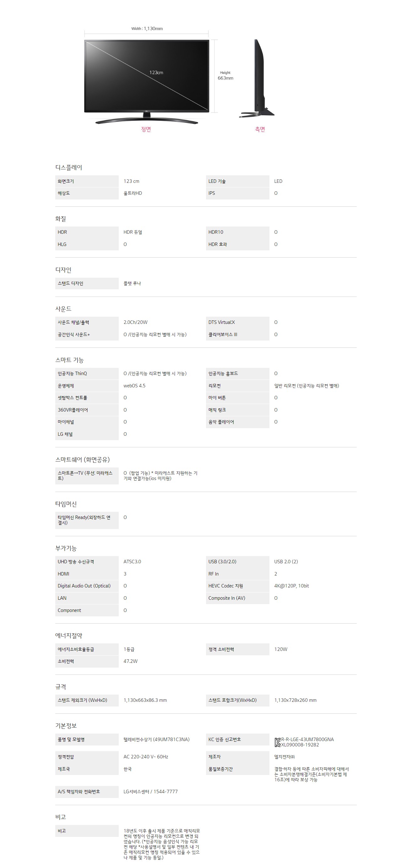Click the LG logo on TV bezel
The height and width of the screenshot is (868, 412).
(x=147, y=111)
